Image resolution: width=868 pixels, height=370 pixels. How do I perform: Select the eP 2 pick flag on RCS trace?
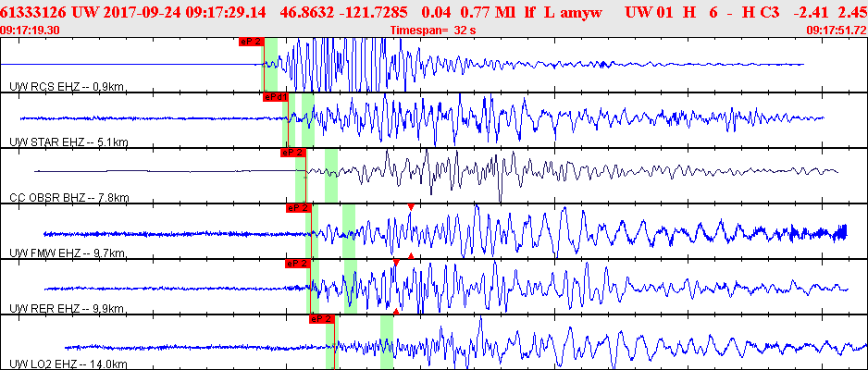click(252, 42)
